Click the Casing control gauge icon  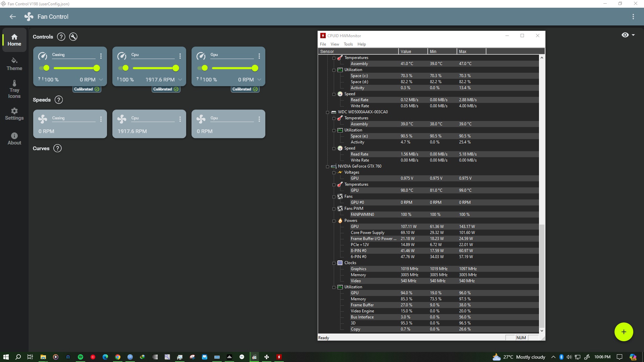point(43,56)
